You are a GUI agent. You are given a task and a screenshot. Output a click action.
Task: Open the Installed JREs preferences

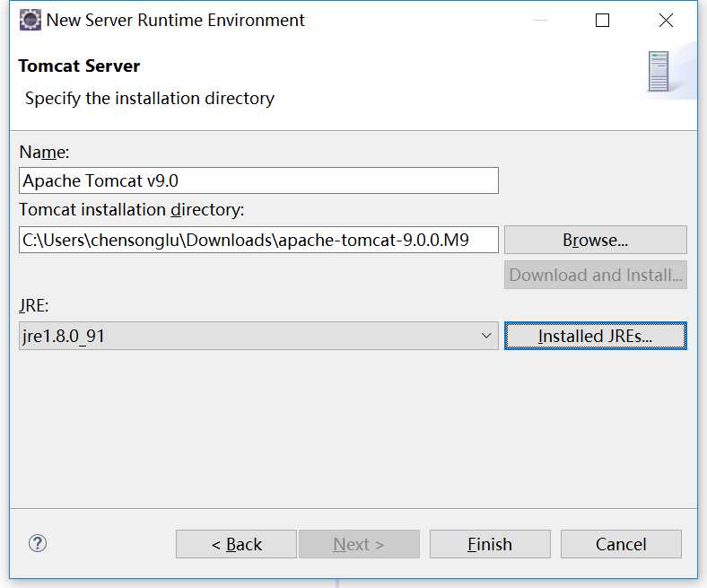tap(596, 336)
